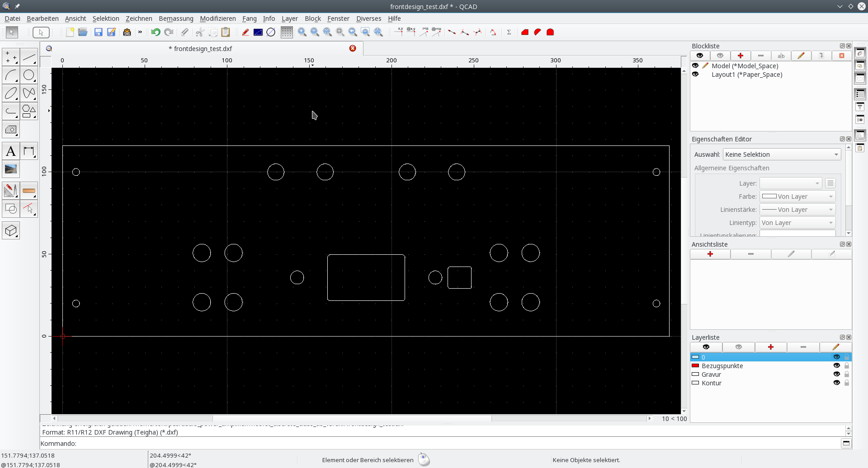
Task: Redo the last action
Action: (x=169, y=32)
